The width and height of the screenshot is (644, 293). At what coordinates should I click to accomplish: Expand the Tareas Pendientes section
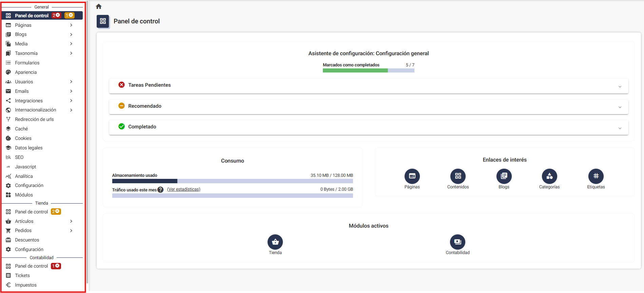(x=369, y=86)
